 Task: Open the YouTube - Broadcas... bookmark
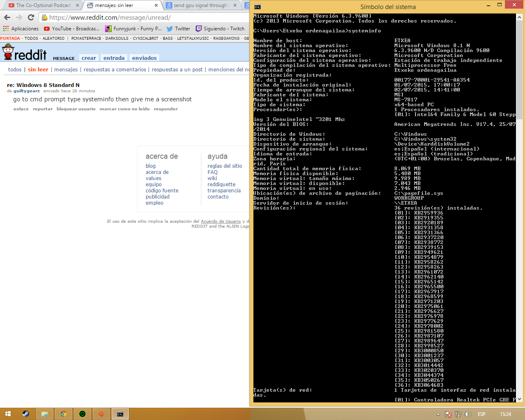pyautogui.click(x=72, y=29)
